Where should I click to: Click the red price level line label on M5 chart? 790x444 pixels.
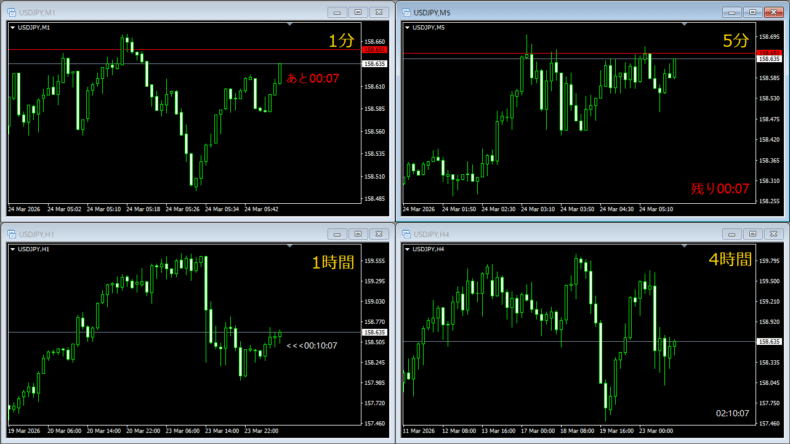pyautogui.click(x=770, y=52)
